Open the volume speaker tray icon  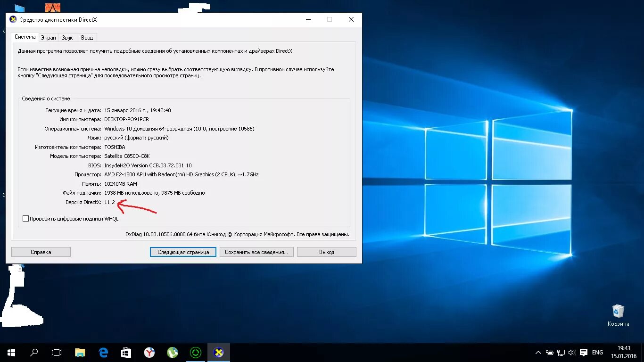pyautogui.click(x=572, y=353)
